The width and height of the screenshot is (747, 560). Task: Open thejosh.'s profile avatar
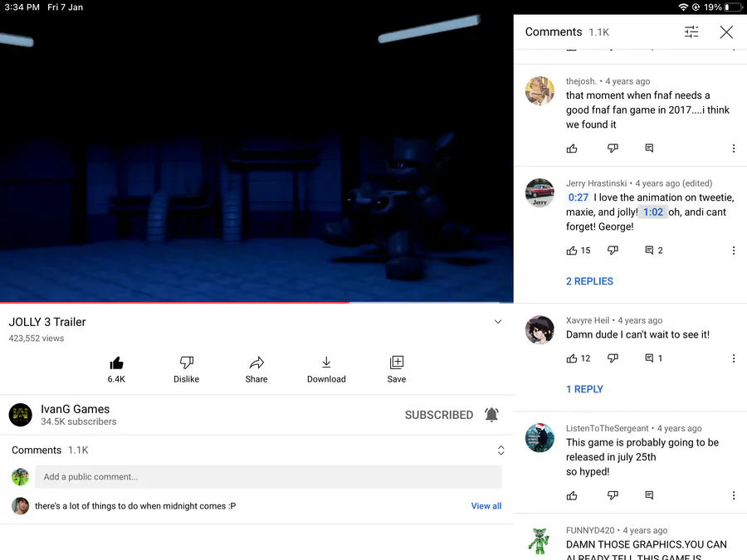(x=539, y=90)
